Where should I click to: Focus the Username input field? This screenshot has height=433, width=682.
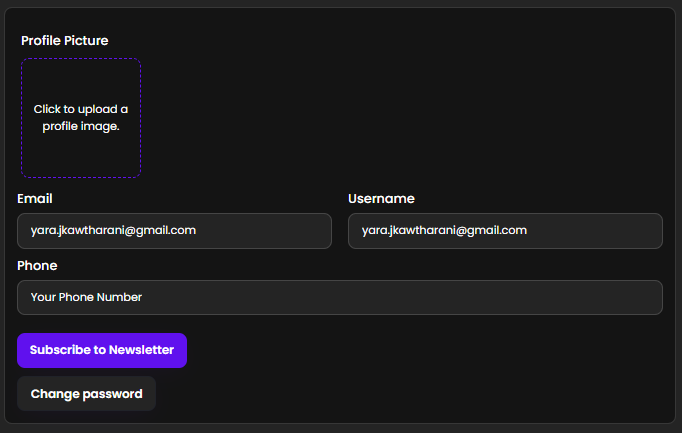[x=505, y=231]
